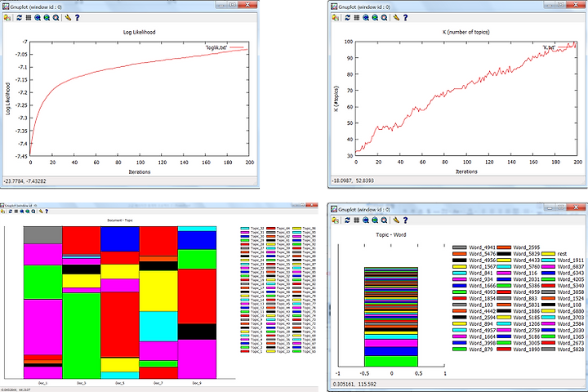Apply previous zoom in Topic - Word window
The image size is (588, 392).
366,220
